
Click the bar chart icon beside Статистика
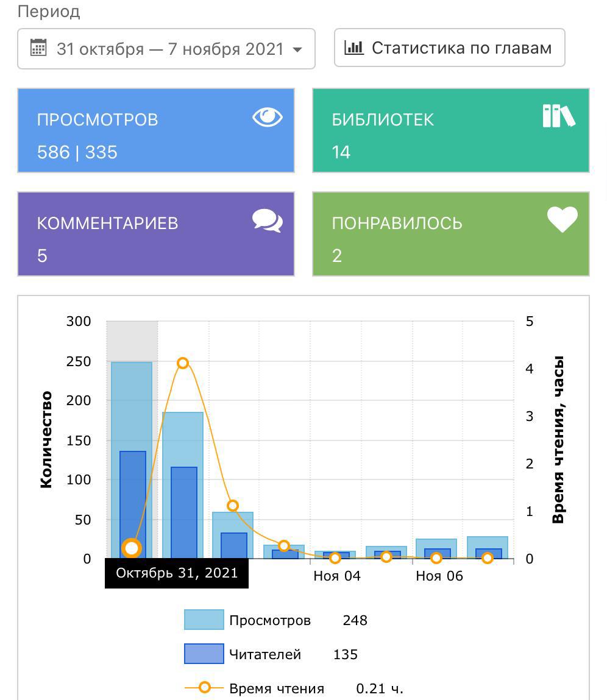tap(353, 48)
